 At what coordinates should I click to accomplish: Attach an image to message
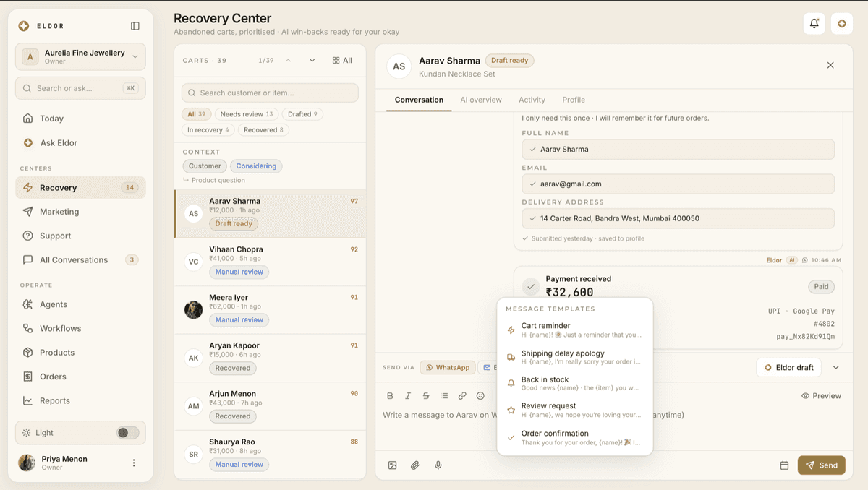pyautogui.click(x=393, y=465)
